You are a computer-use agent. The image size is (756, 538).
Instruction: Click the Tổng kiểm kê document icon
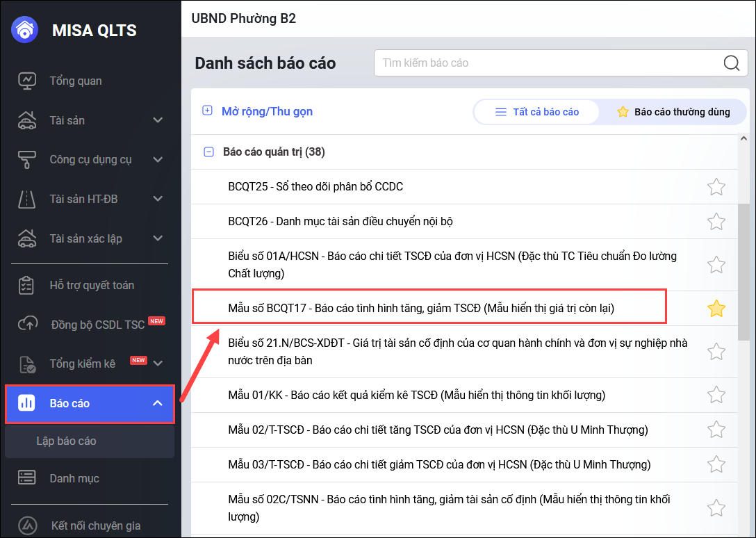(x=27, y=364)
